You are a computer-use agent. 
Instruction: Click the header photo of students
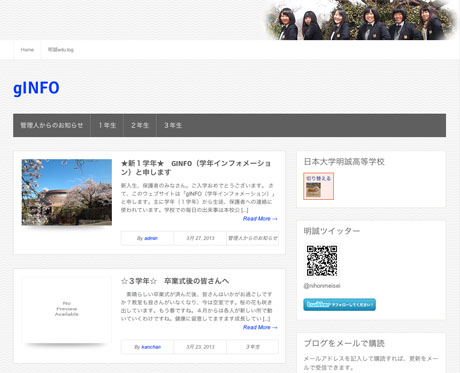[362, 20]
